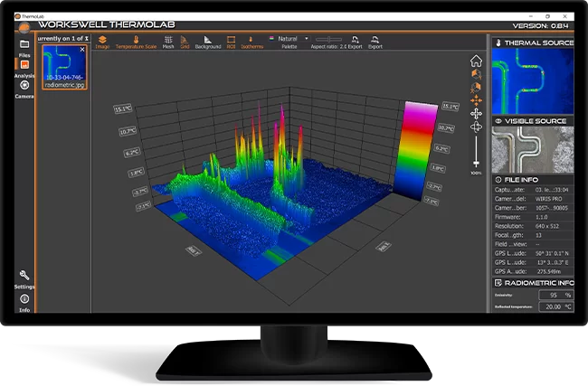
Task: Click the last Export button in the toolbar
Action: (375, 42)
